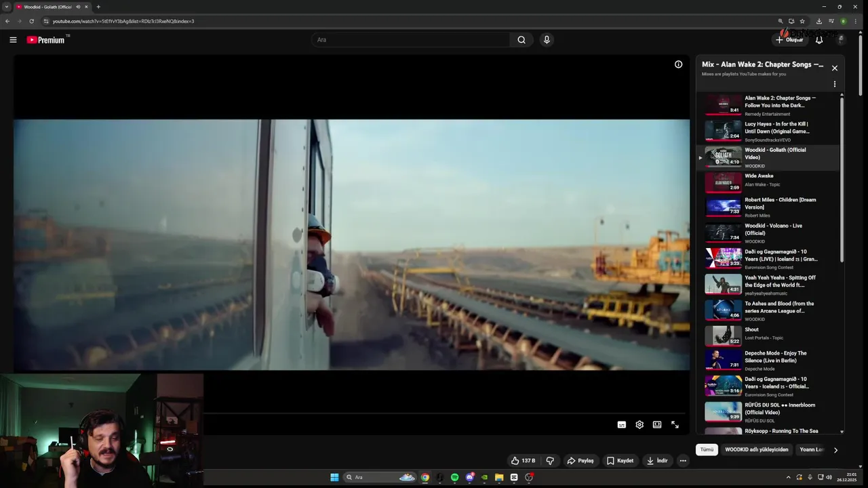Select WOODKID adlı yükleyiciden chip
Image resolution: width=868 pixels, height=488 pixels.
coord(757,449)
